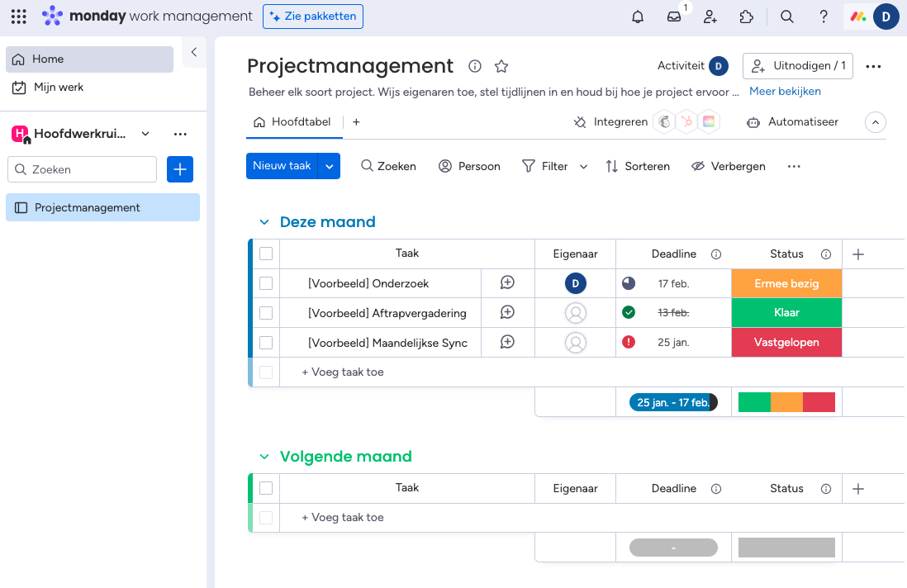907x588 pixels.
Task: Open toolbar more options three dots
Action: [794, 167]
